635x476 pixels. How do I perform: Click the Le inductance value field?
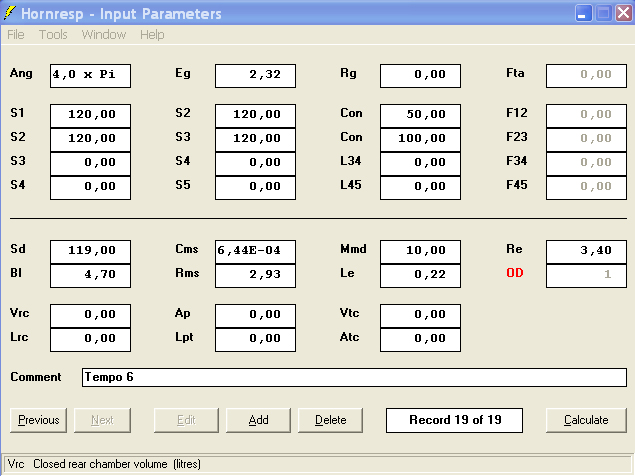point(420,275)
